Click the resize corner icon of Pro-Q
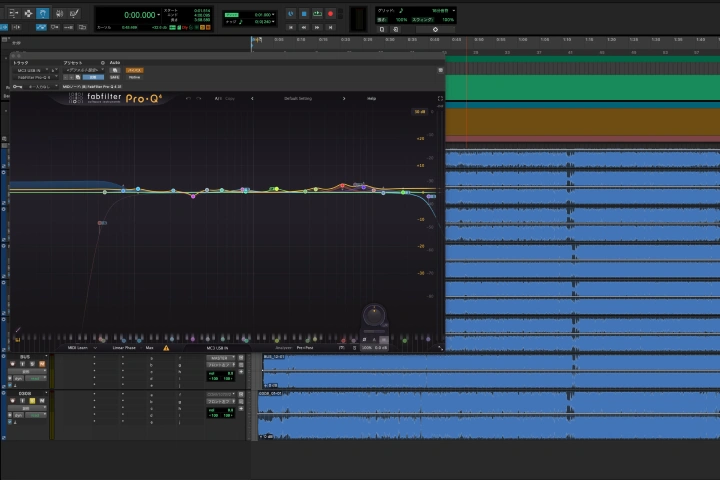This screenshot has height=480, width=720. (440, 348)
